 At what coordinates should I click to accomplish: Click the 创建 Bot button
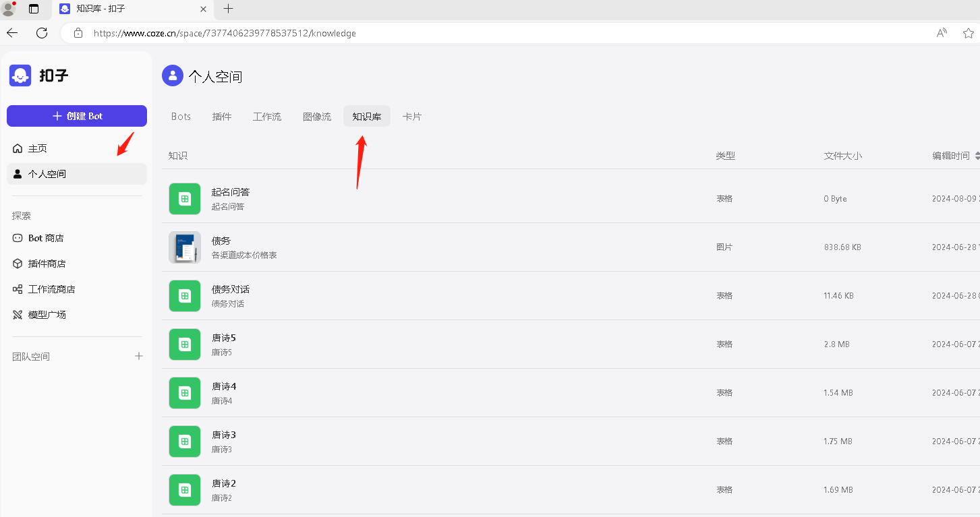point(77,116)
